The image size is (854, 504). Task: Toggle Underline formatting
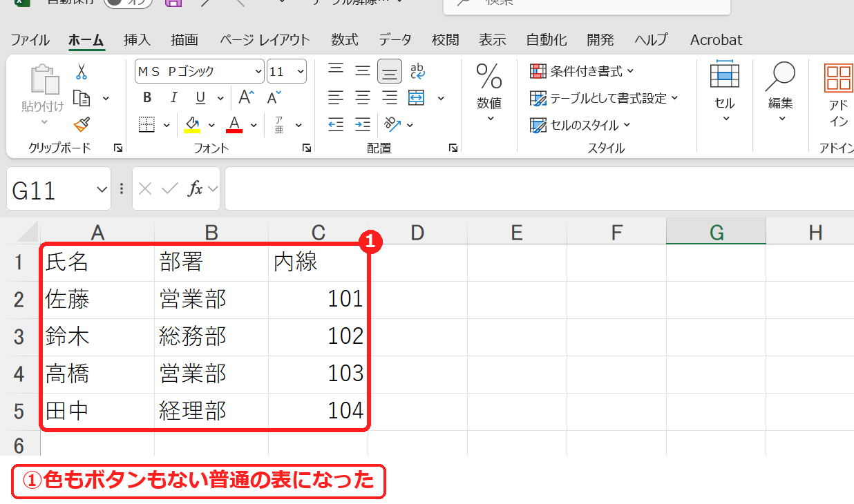[200, 97]
